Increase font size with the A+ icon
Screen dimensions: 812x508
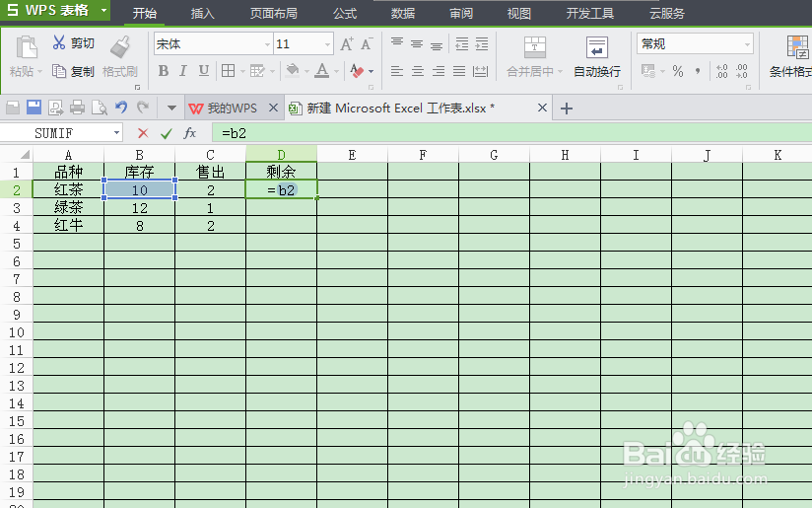coord(347,44)
